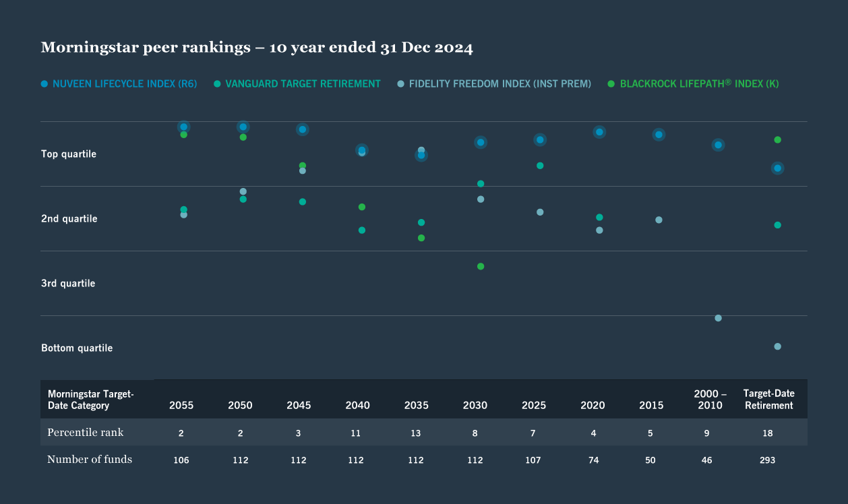Click the 2nd quartile axis label
Image resolution: width=848 pixels, height=504 pixels.
pyautogui.click(x=69, y=219)
